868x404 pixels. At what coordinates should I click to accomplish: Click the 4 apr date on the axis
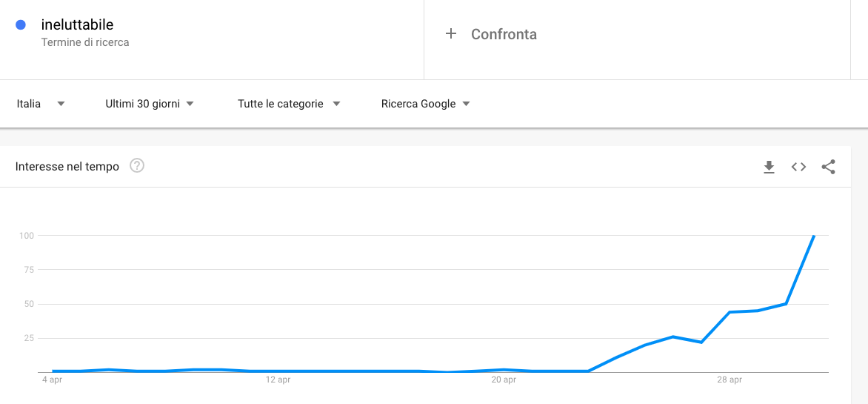click(x=53, y=380)
